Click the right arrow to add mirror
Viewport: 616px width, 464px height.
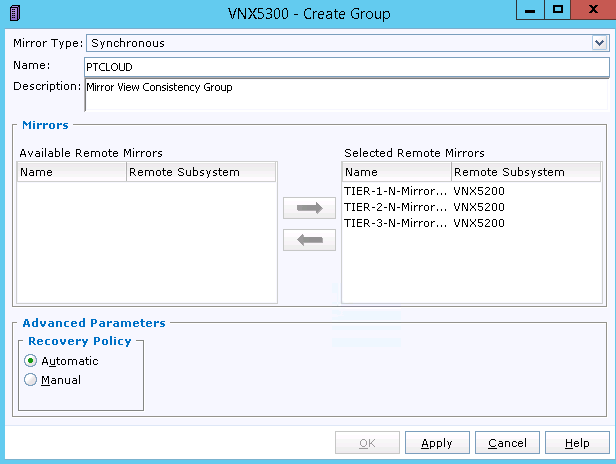pyautogui.click(x=309, y=208)
